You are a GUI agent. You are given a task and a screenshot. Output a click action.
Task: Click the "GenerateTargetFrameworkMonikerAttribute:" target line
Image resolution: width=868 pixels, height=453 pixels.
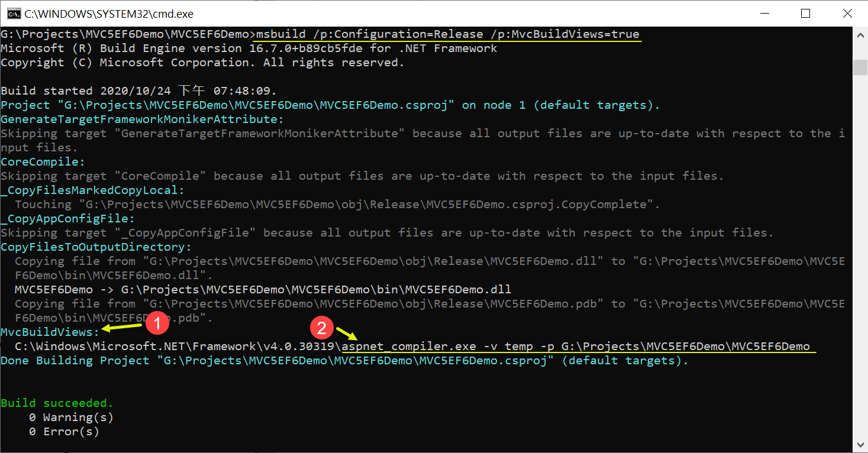143,119
